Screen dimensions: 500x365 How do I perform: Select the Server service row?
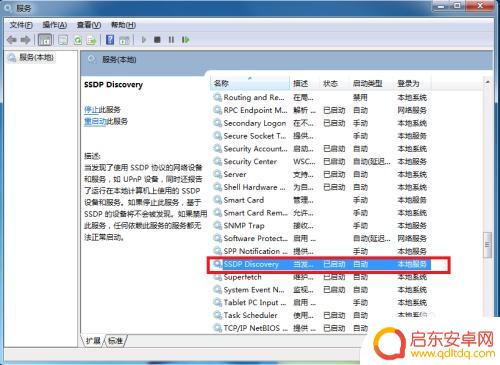click(x=322, y=174)
